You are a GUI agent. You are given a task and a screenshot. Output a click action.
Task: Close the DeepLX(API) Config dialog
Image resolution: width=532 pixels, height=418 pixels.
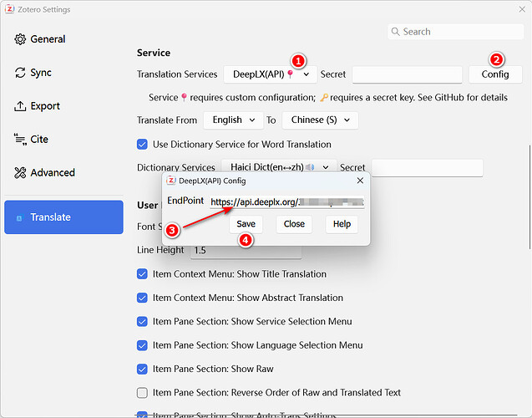point(360,180)
